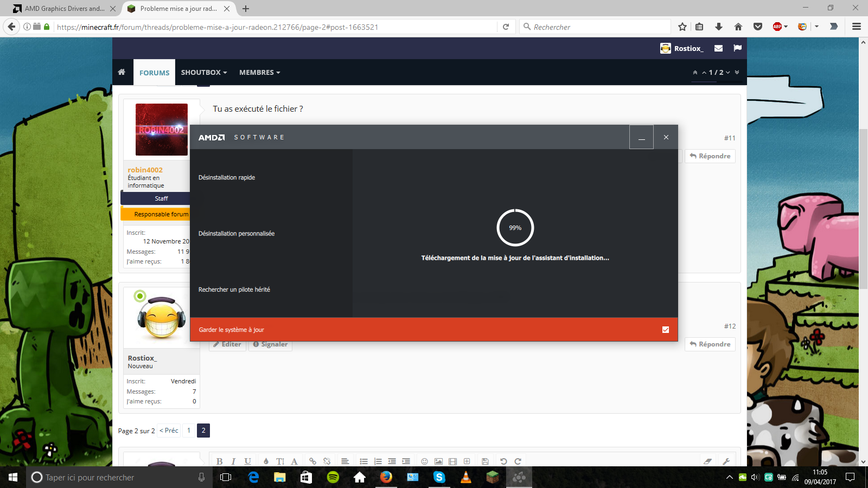Screen dimensions: 868x488
Task: Open the Rostiox_ account menu in header
Action: pyautogui.click(x=682, y=48)
